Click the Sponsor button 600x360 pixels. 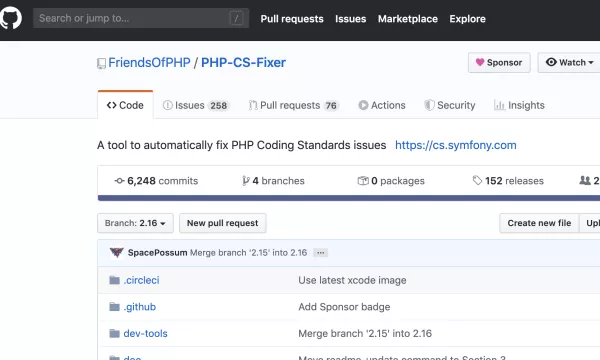499,62
